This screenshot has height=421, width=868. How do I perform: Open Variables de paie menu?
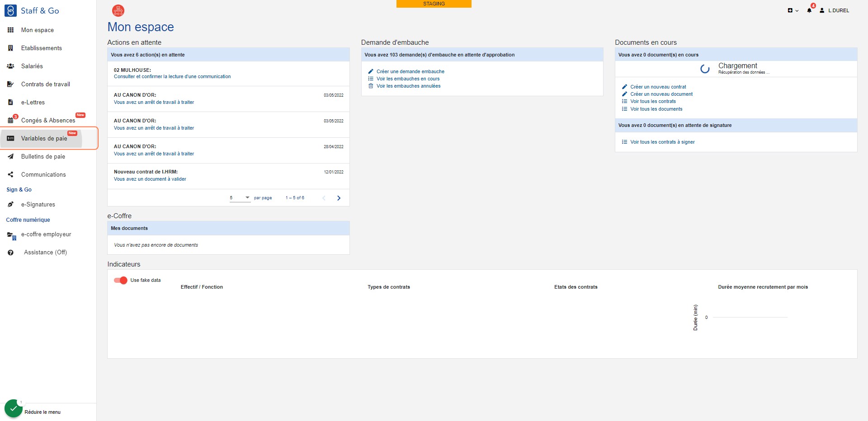click(x=44, y=138)
